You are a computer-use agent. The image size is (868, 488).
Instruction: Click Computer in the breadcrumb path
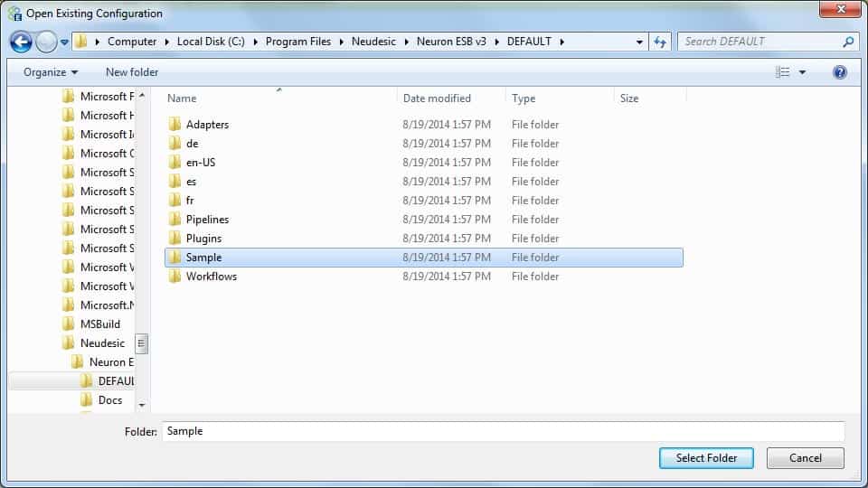pyautogui.click(x=132, y=42)
